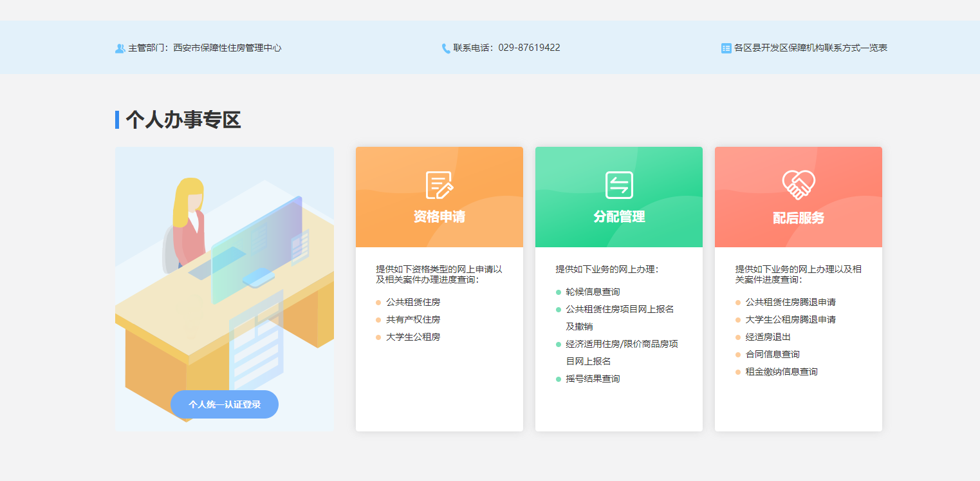Select 大学生公租房腾退申请 item
The image size is (980, 481).
click(x=790, y=319)
